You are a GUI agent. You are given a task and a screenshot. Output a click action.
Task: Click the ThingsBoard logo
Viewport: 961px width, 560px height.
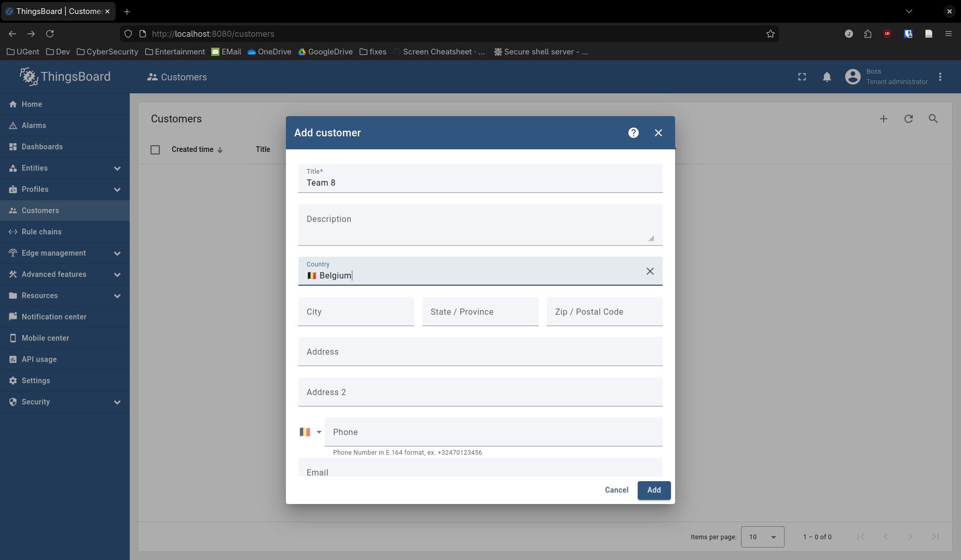click(x=65, y=77)
